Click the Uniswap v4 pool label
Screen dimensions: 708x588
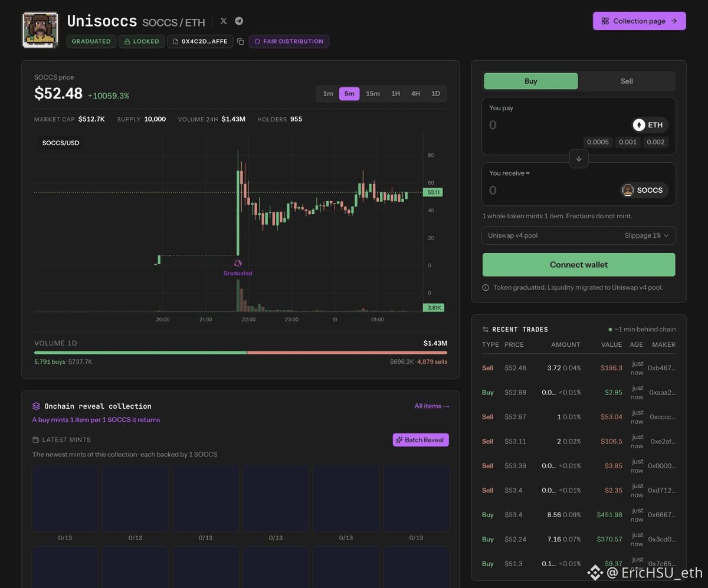[513, 235]
